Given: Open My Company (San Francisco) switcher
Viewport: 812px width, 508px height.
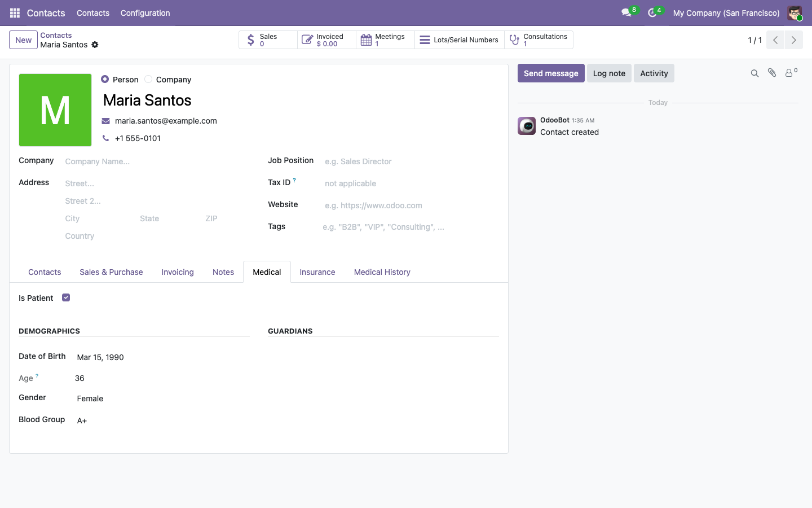Looking at the screenshot, I should (726, 13).
